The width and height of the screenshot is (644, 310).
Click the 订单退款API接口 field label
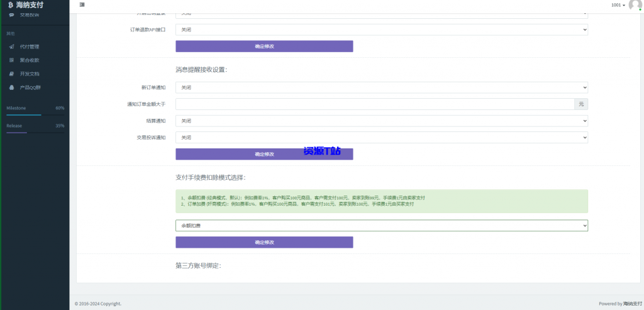147,30
